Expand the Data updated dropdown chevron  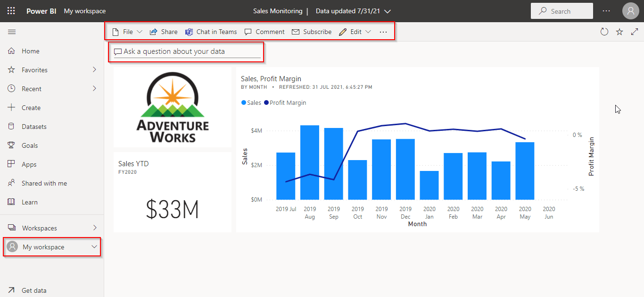(388, 11)
